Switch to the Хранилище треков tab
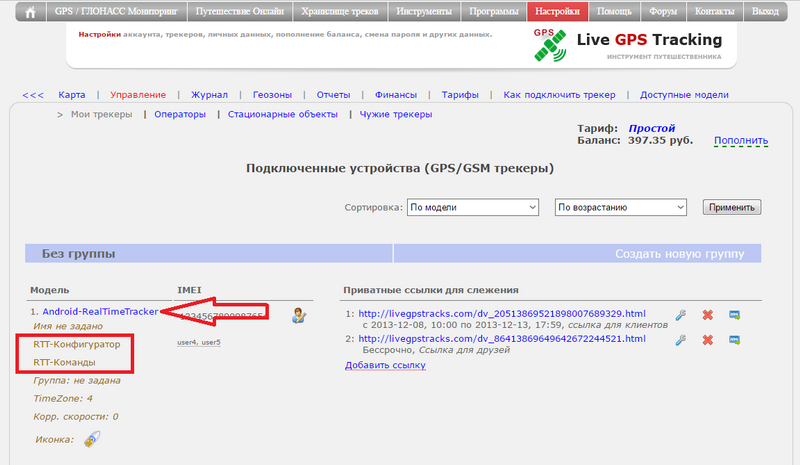Image resolution: width=800 pixels, height=465 pixels. pyautogui.click(x=340, y=13)
